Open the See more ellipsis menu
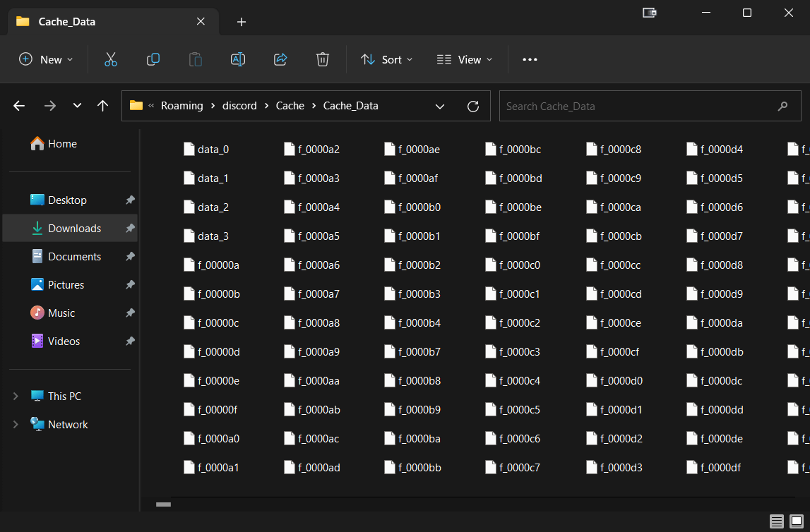Viewport: 810px width, 532px height. pyautogui.click(x=530, y=59)
